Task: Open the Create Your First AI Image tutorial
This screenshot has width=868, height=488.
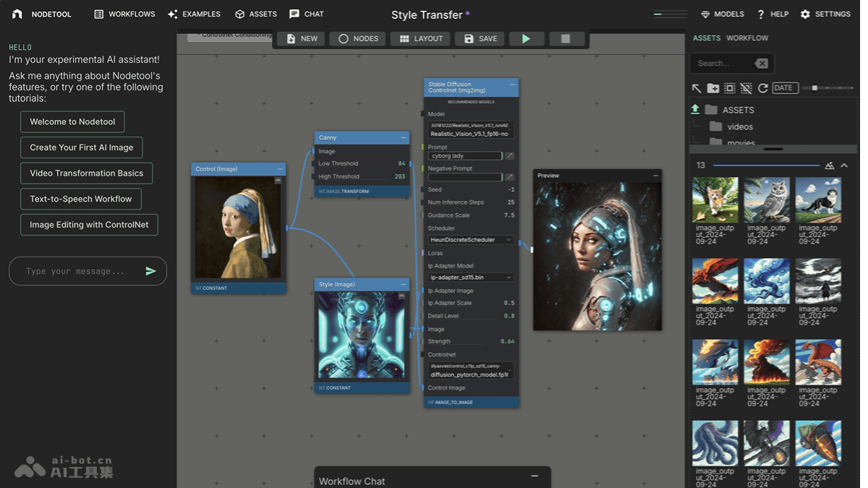Action: pos(81,147)
